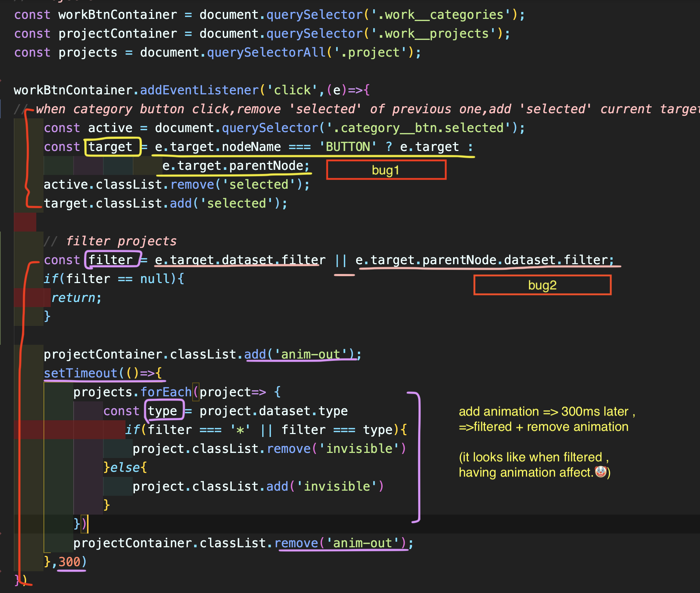Click the clown face emoji

(x=601, y=472)
